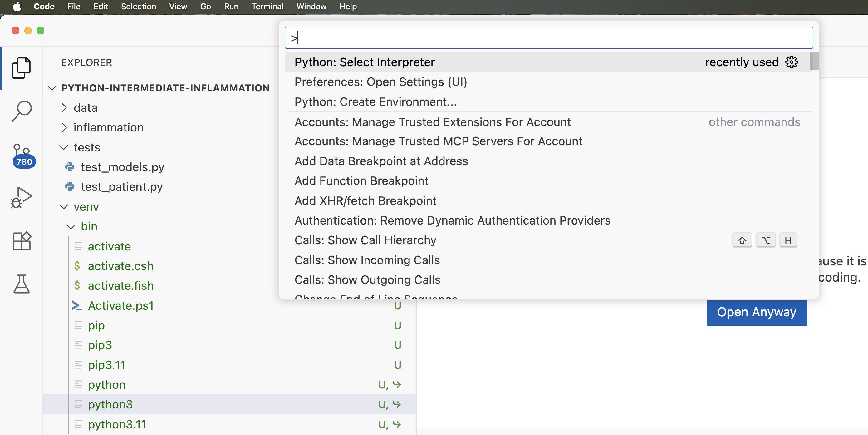The height and width of the screenshot is (435, 868).
Task: Click the gear icon beside Python: Select Interpreter
Action: coord(792,62)
